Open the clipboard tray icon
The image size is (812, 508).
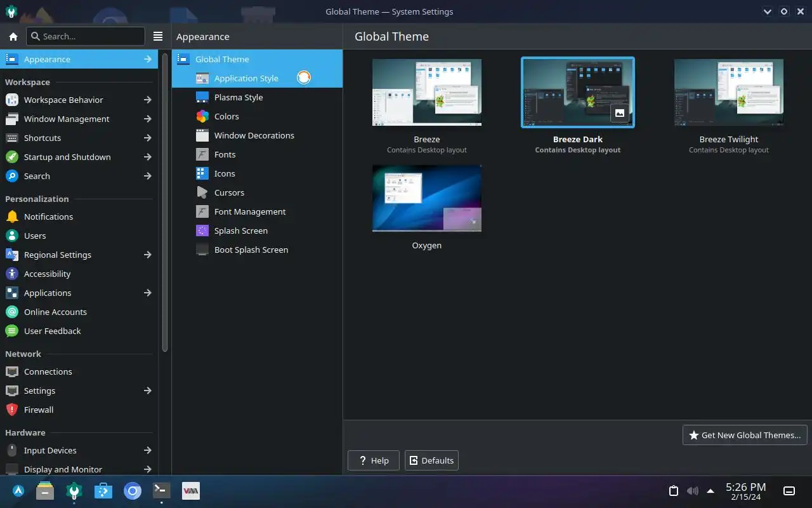(674, 491)
